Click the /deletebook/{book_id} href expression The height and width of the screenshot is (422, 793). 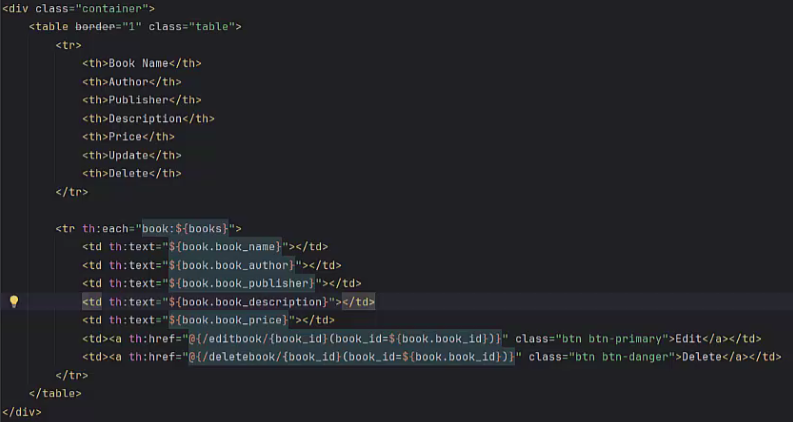(x=351, y=357)
